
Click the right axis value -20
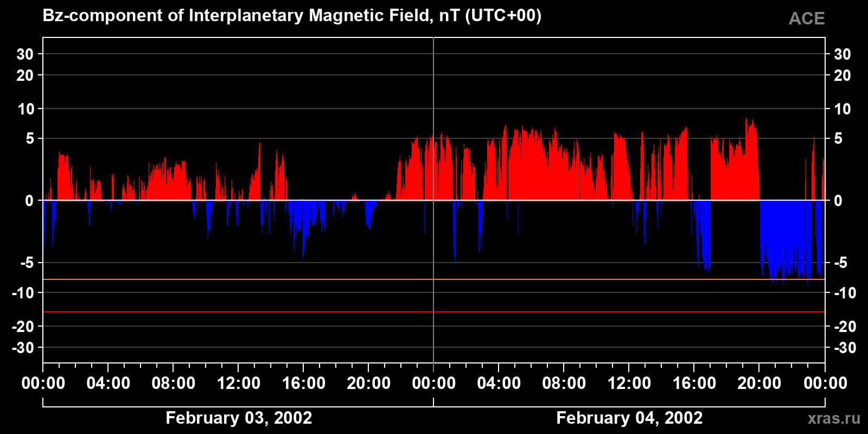[x=845, y=327]
